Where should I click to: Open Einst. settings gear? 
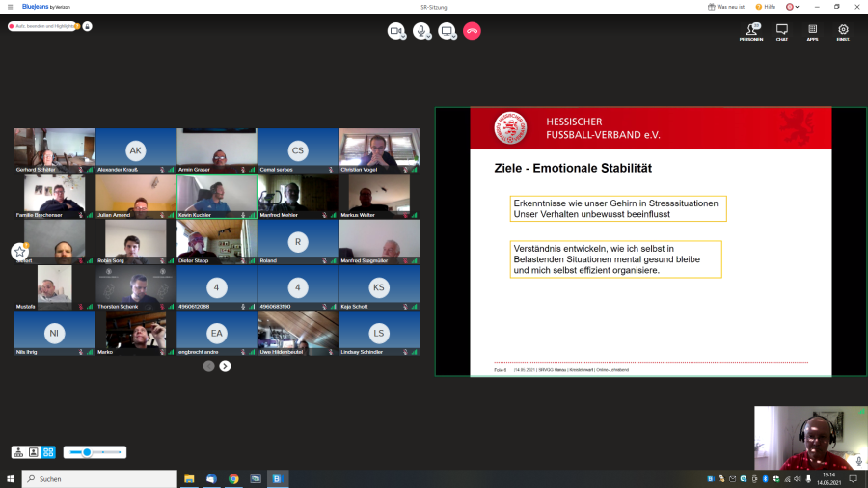pos(843,32)
